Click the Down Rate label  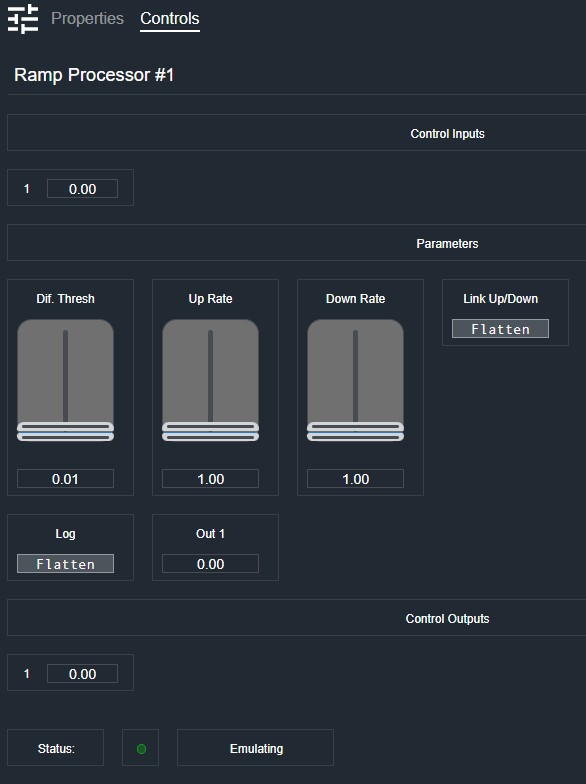(356, 298)
